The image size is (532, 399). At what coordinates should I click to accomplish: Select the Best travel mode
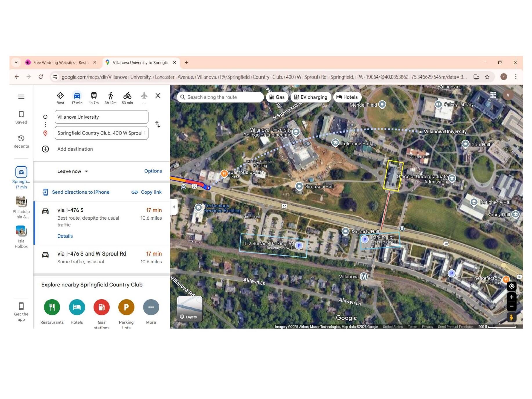(60, 98)
